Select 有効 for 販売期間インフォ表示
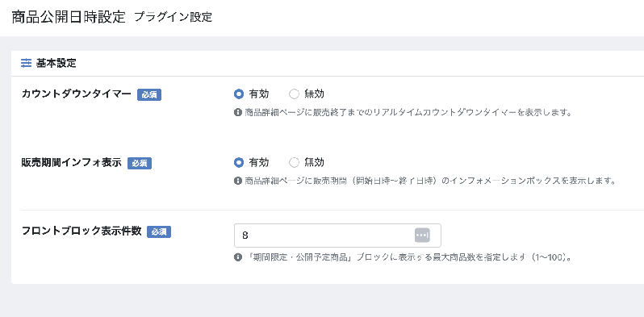 (239, 163)
